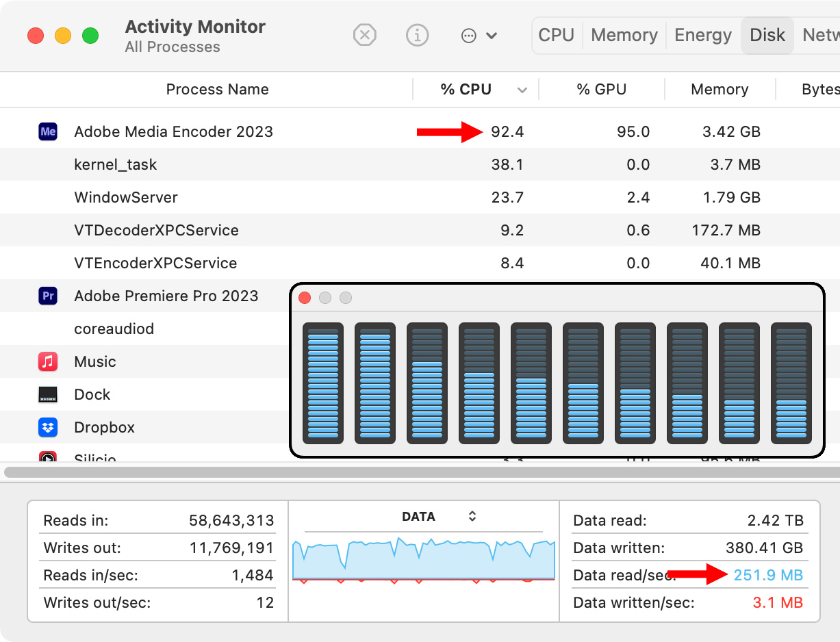Image resolution: width=840 pixels, height=642 pixels.
Task: Sort by the Process Name column header
Action: [217, 90]
